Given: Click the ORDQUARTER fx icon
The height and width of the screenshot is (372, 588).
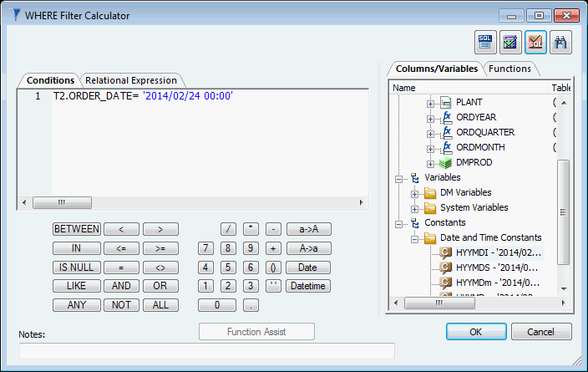Looking at the screenshot, I should click(x=447, y=133).
